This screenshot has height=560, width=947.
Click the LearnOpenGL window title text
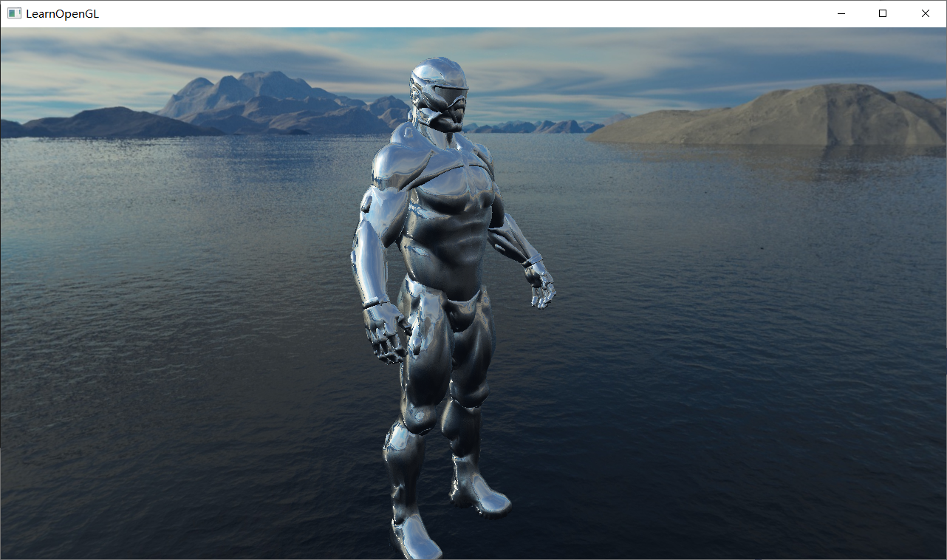pos(62,13)
